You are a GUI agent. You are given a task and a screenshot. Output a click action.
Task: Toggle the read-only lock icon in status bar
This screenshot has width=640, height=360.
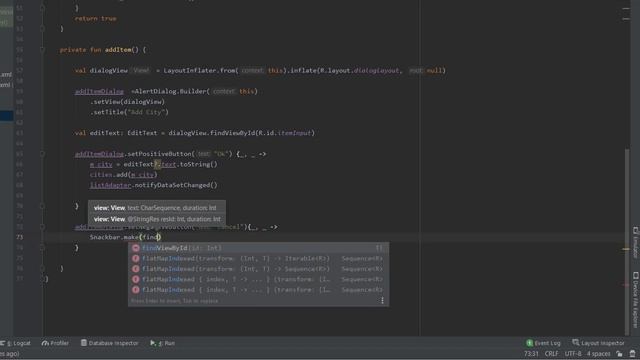click(x=620, y=354)
